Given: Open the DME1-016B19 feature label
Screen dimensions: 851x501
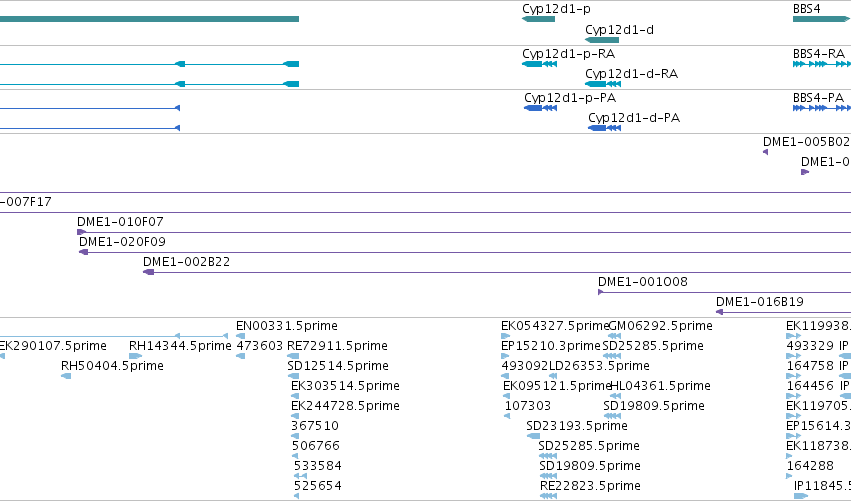Looking at the screenshot, I should 760,302.
